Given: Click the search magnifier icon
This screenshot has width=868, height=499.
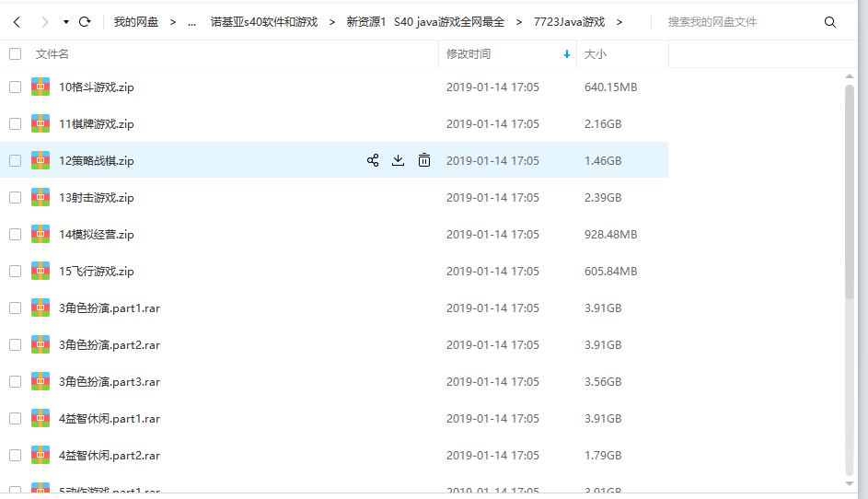Looking at the screenshot, I should [x=830, y=22].
